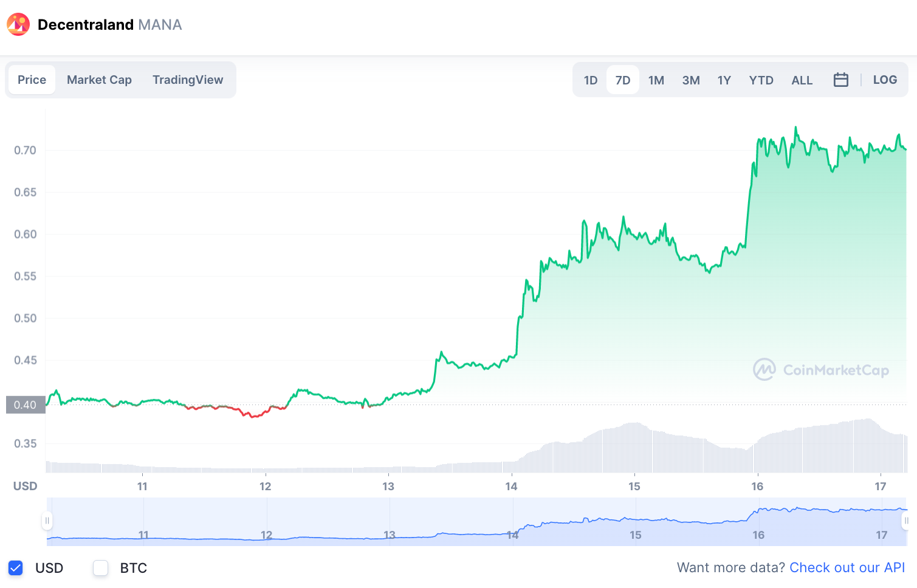Select the YTD time range
The width and height of the screenshot is (917, 588).
(761, 80)
